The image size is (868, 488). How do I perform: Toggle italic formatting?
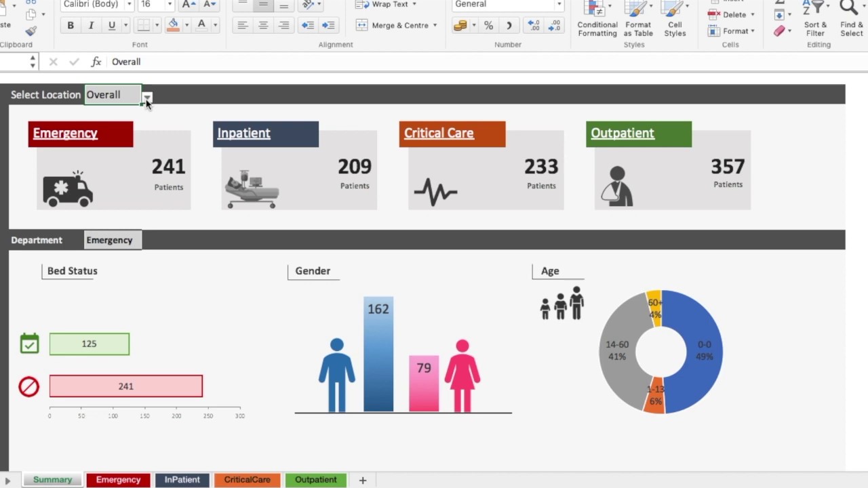91,26
